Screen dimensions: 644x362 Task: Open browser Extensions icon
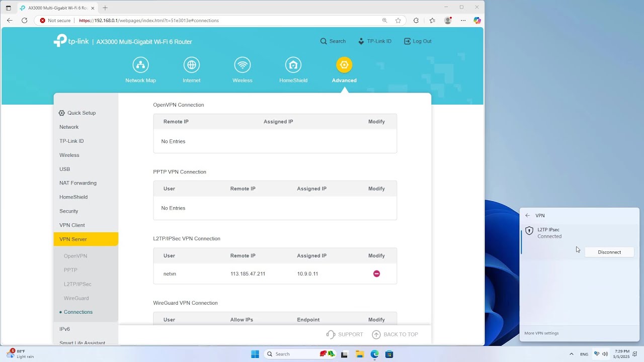coord(416,21)
